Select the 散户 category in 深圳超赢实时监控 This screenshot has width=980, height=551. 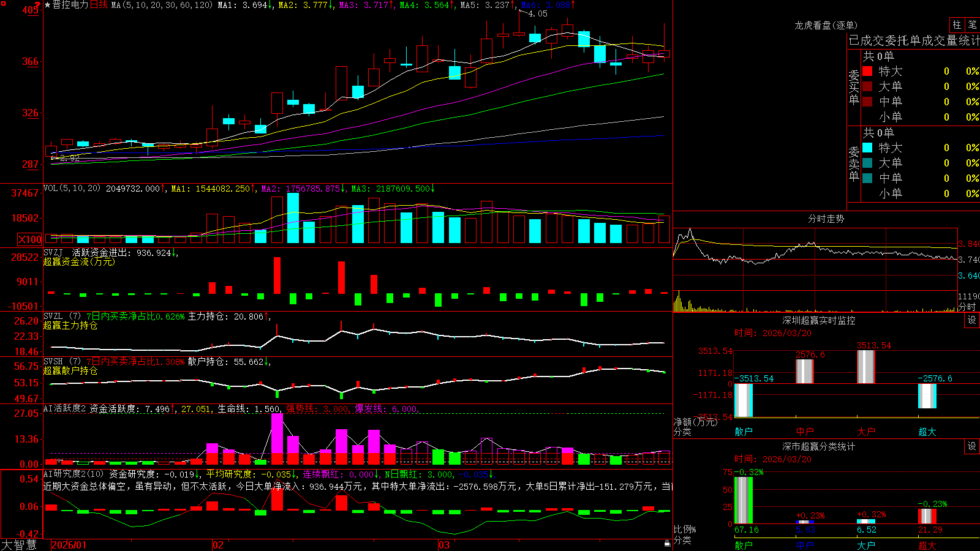[x=744, y=432]
